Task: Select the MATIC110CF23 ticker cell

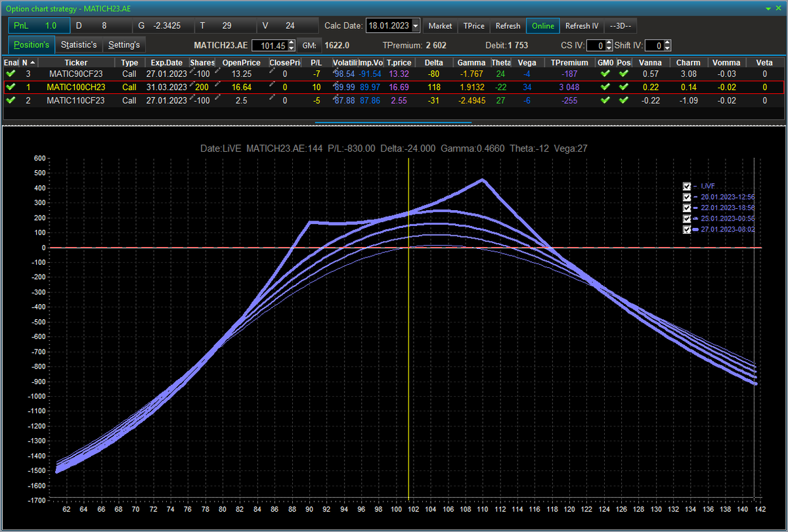Action: click(76, 100)
